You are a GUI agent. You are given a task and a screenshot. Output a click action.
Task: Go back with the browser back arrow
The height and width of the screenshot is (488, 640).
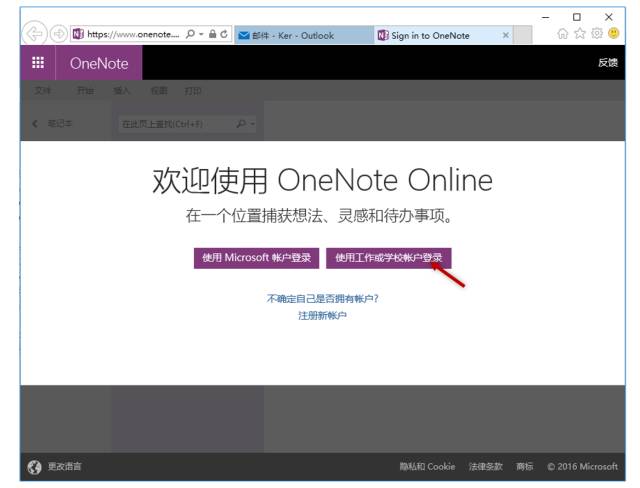point(34,34)
